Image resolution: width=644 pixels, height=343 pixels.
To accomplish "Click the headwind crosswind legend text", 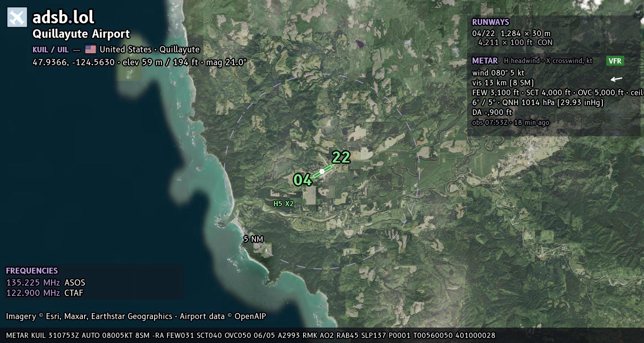I will pyautogui.click(x=548, y=61).
